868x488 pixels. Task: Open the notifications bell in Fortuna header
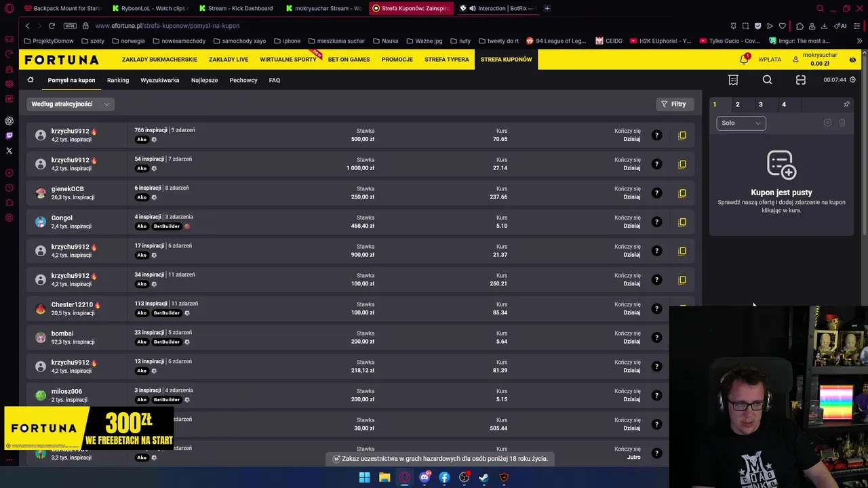744,59
